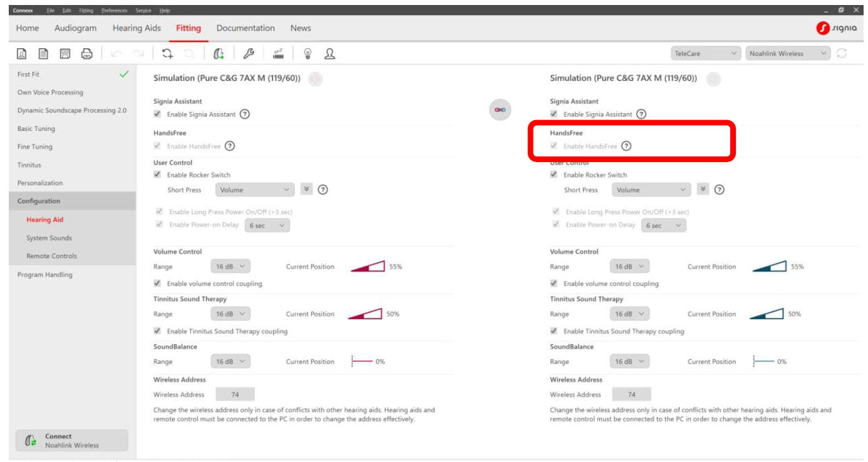Click the lightbulb icon in toolbar
The width and height of the screenshot is (868, 462).
[x=307, y=54]
